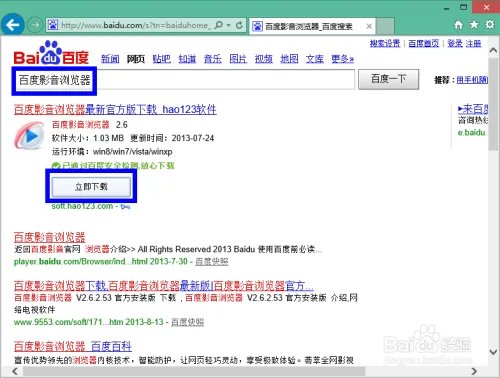Select the 百度影音浏览器_百度搜索 tab
500x378 pixels.
pos(311,26)
